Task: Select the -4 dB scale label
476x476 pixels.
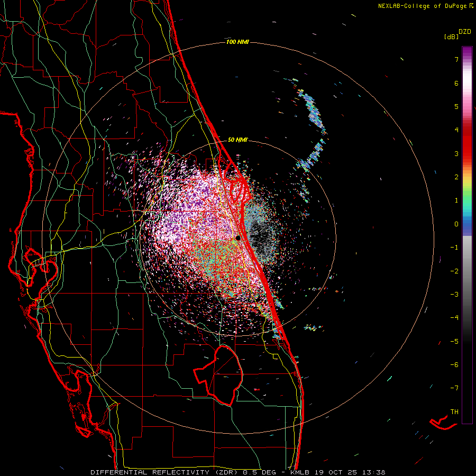Action: pyautogui.click(x=454, y=318)
